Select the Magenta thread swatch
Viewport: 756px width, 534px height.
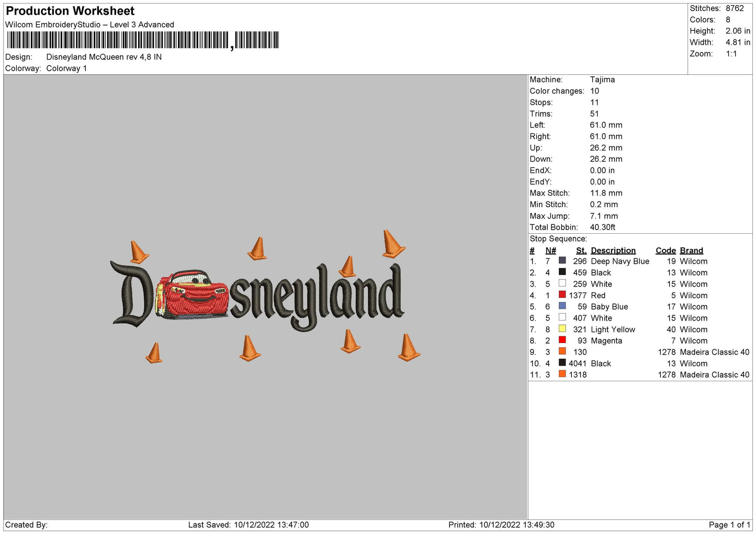click(562, 340)
